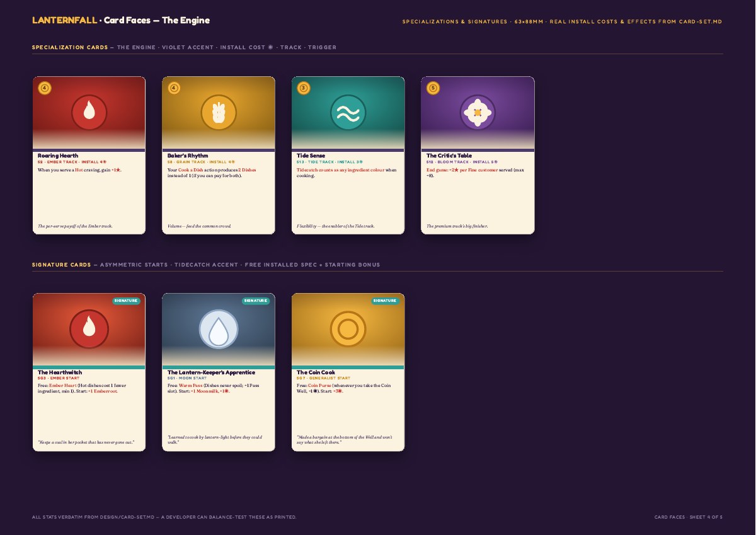Click the "ALL STATS VERBATIM" footer note
Screen dimensions: 756x535
tap(164, 517)
